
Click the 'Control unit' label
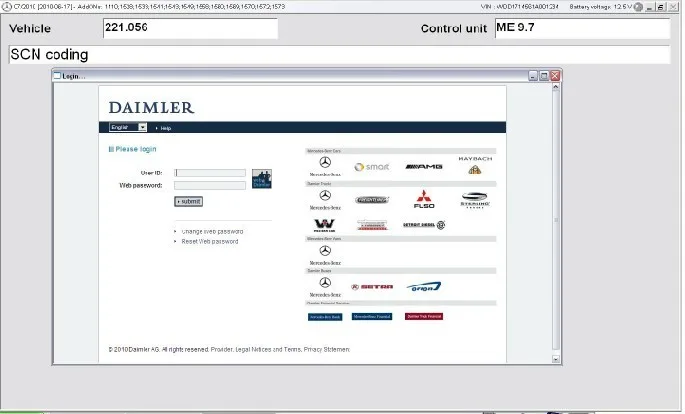[x=453, y=28]
